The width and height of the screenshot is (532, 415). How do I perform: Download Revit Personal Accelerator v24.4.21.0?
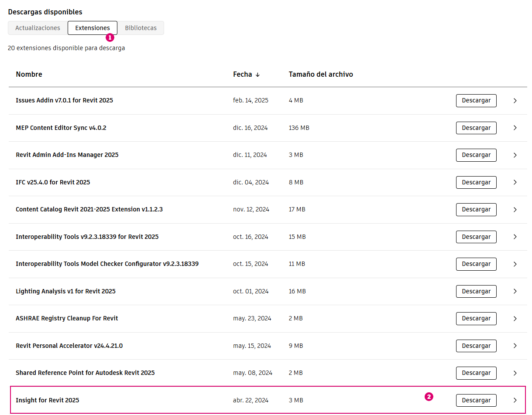click(476, 346)
